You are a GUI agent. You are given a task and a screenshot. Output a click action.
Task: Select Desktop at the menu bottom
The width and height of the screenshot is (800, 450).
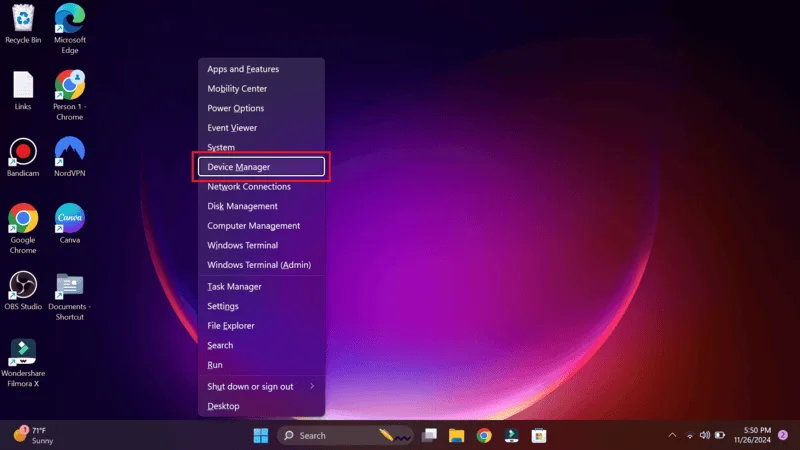261,406
